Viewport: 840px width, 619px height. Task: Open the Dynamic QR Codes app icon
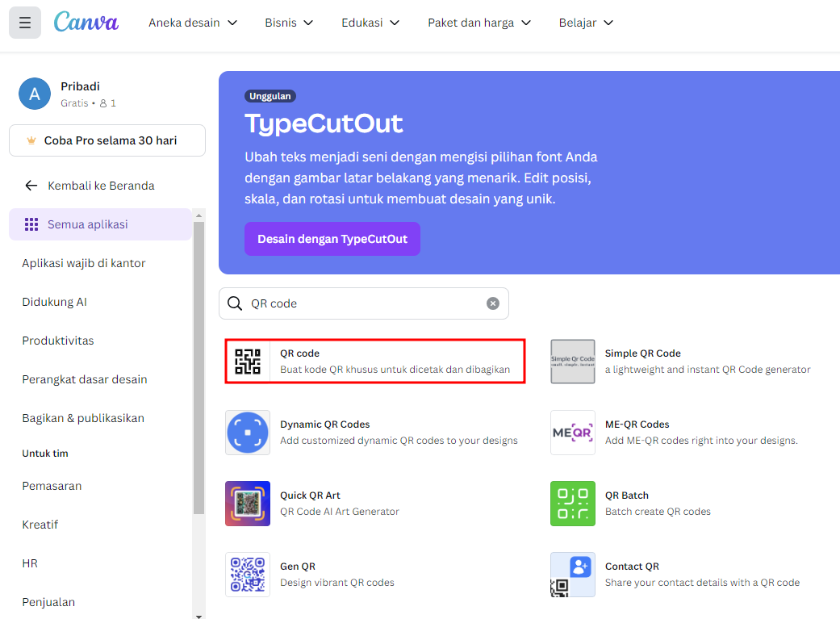tap(247, 432)
